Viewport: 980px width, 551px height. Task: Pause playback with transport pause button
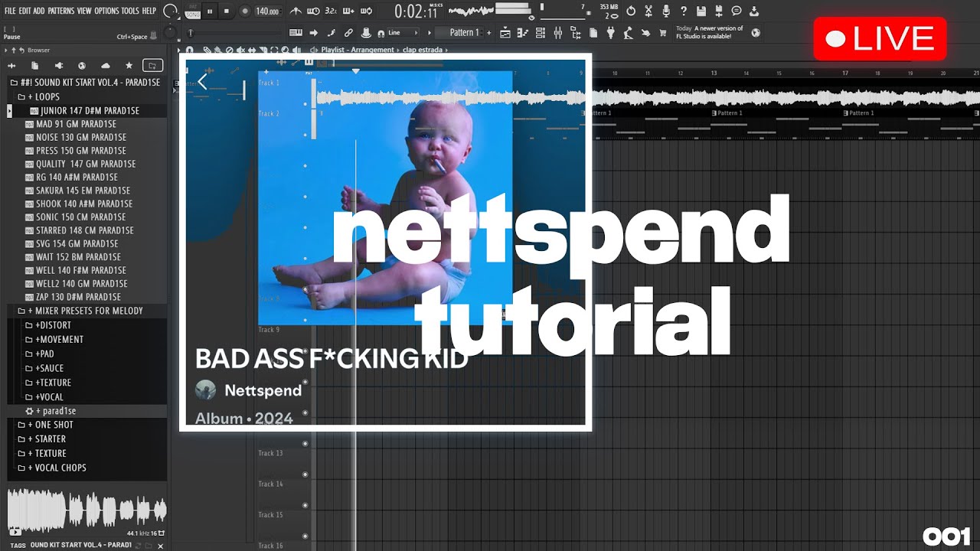[210, 11]
